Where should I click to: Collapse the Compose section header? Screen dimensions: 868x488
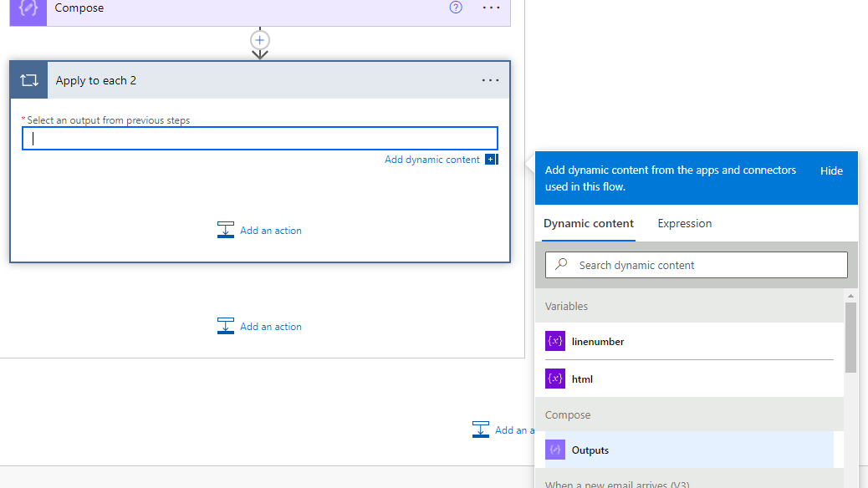pos(568,414)
